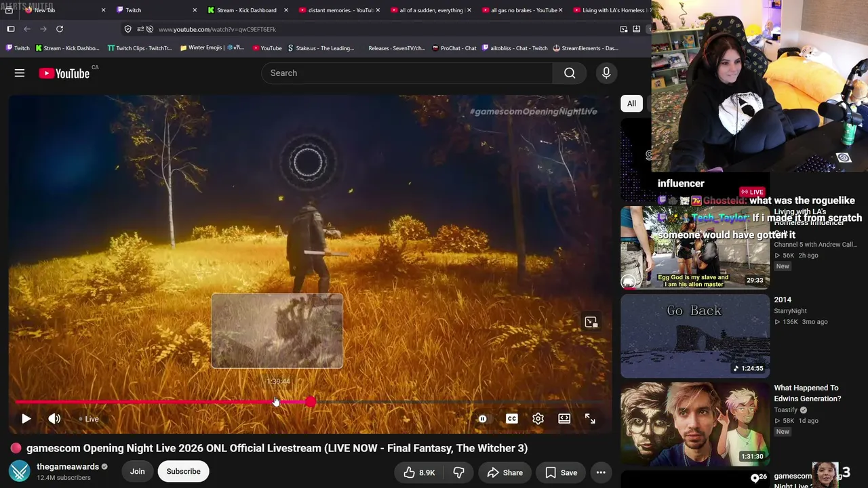Subscribe to thegameawards channel
This screenshot has width=868, height=488.
183,472
